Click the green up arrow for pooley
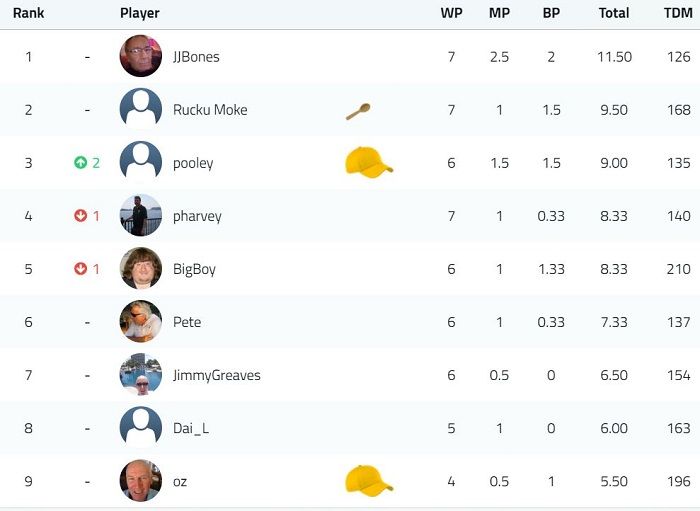The height and width of the screenshot is (511, 700). 80,162
